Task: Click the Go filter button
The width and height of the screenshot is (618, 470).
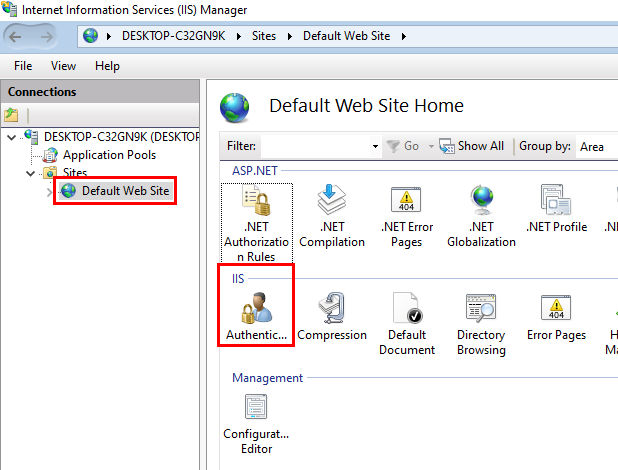Action: click(x=402, y=146)
